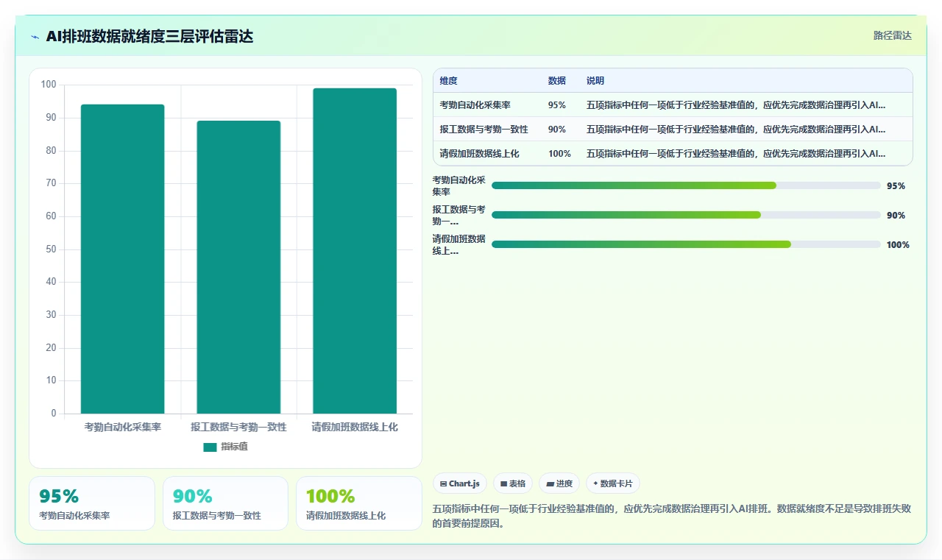Click the Chart.js tag chip
Image resolution: width=942 pixels, height=560 pixels.
(x=460, y=483)
